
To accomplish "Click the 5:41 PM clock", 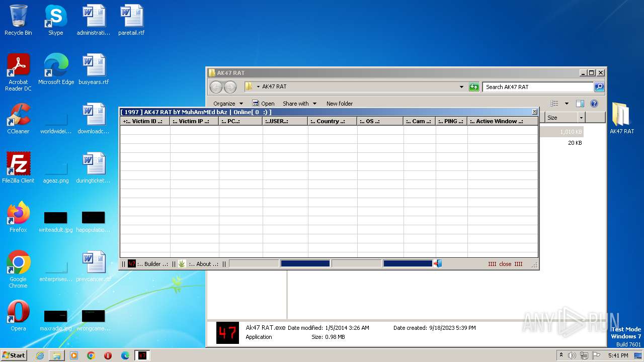I will (x=618, y=355).
